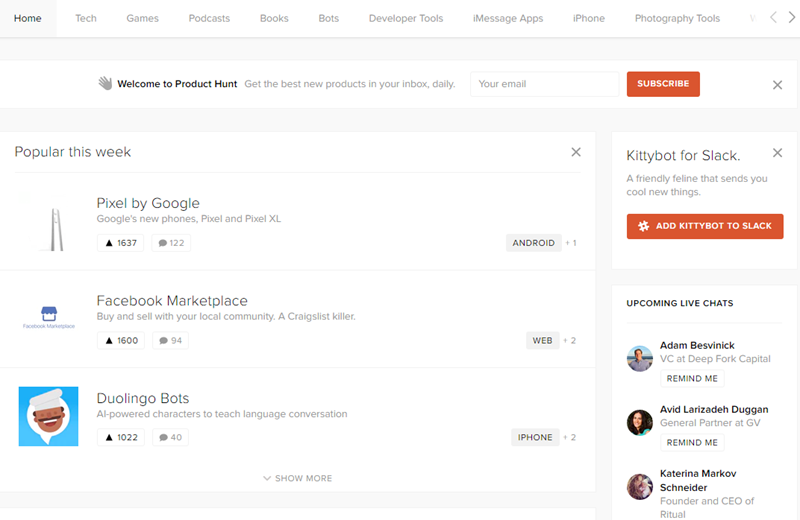Viewport: 800px width, 520px height.
Task: Click Katerina Markov Schneider's avatar
Action: 640,486
